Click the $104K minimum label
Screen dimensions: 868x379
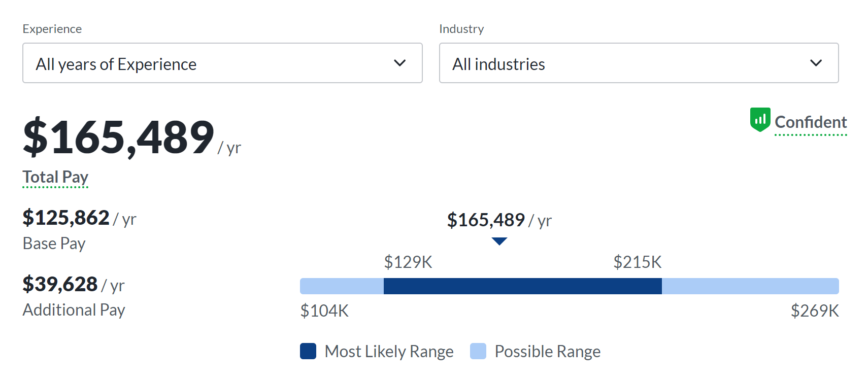tap(324, 311)
